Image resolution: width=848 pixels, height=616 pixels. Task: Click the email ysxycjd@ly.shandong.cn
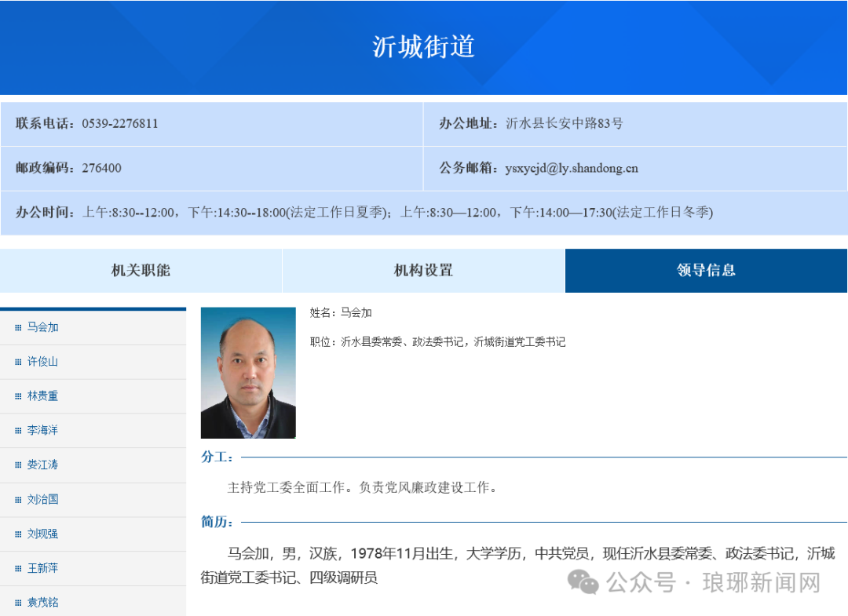(572, 168)
